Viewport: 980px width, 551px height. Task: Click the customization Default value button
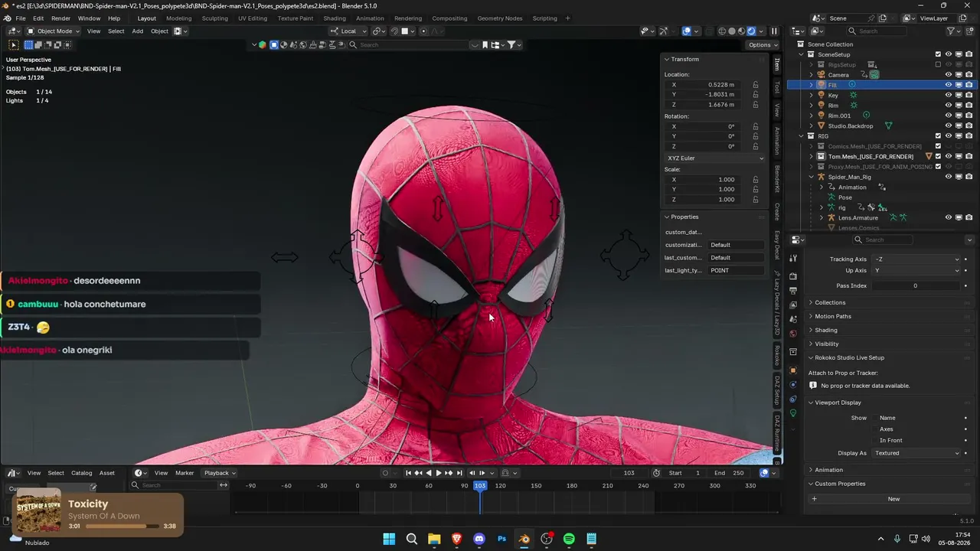tap(737, 245)
